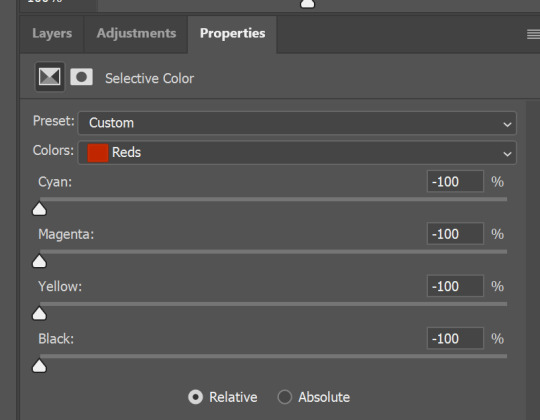Select the Selective Color adjustment icon
The height and width of the screenshot is (420, 540).
coord(50,76)
